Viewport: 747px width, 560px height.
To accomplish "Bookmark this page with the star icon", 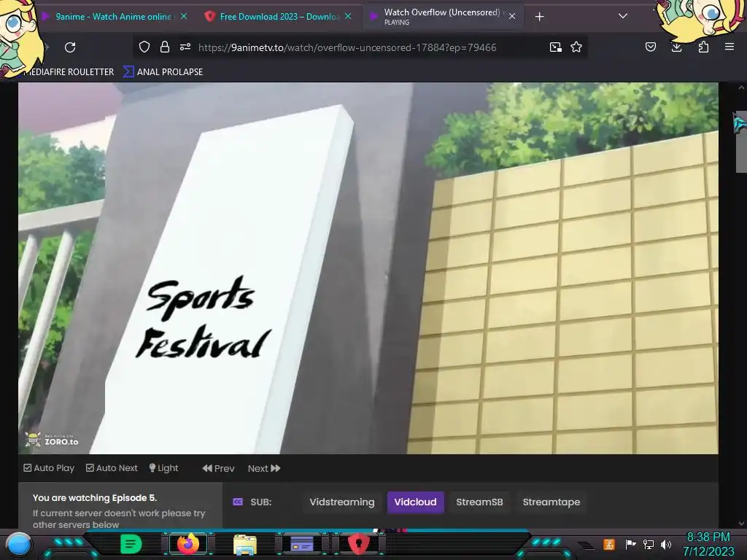I will tap(576, 47).
